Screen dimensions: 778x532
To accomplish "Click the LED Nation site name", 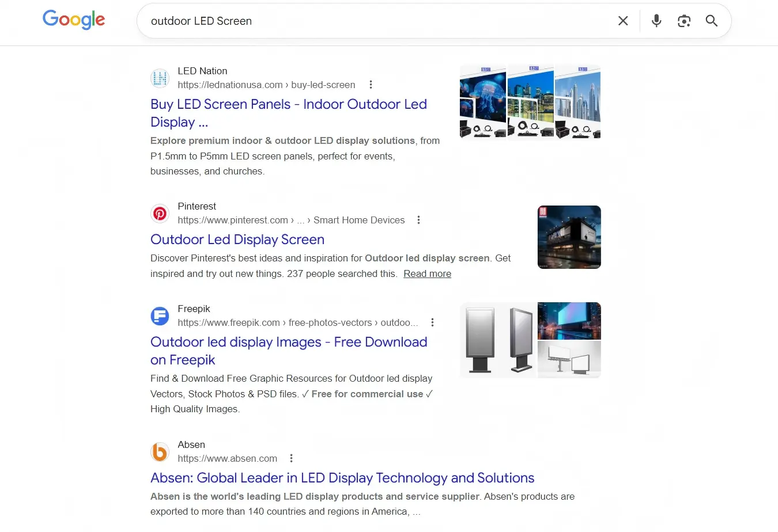I will pos(202,71).
